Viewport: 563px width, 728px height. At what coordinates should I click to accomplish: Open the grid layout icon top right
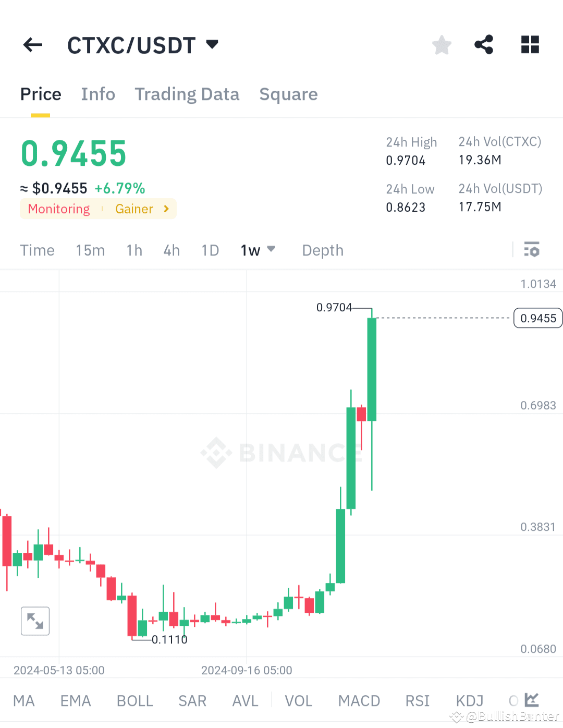pos(530,45)
